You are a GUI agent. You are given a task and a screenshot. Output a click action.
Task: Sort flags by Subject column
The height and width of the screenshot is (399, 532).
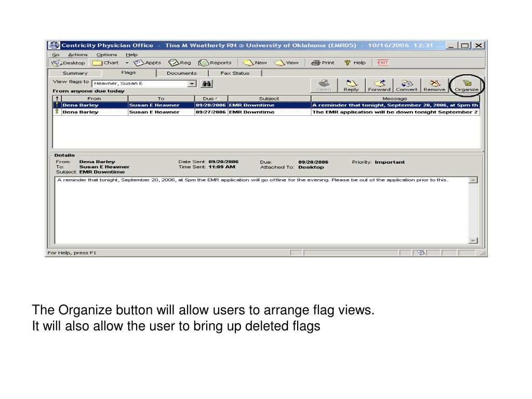click(269, 98)
